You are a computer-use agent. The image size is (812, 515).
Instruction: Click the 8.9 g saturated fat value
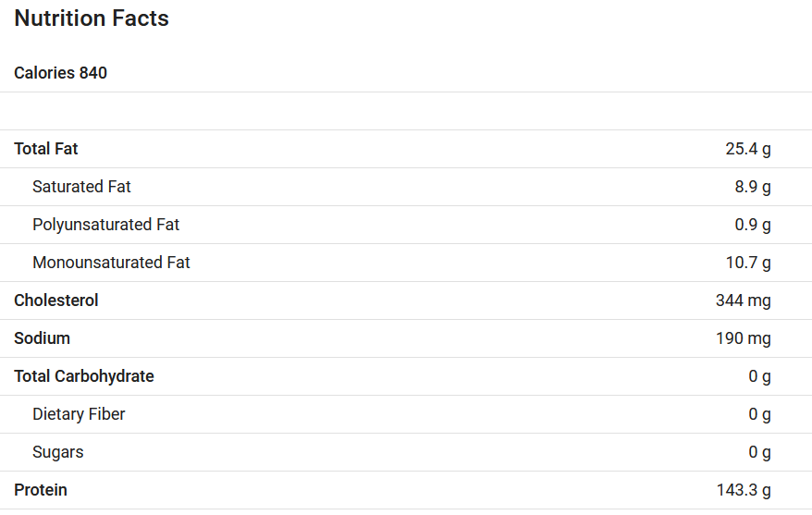(x=753, y=187)
